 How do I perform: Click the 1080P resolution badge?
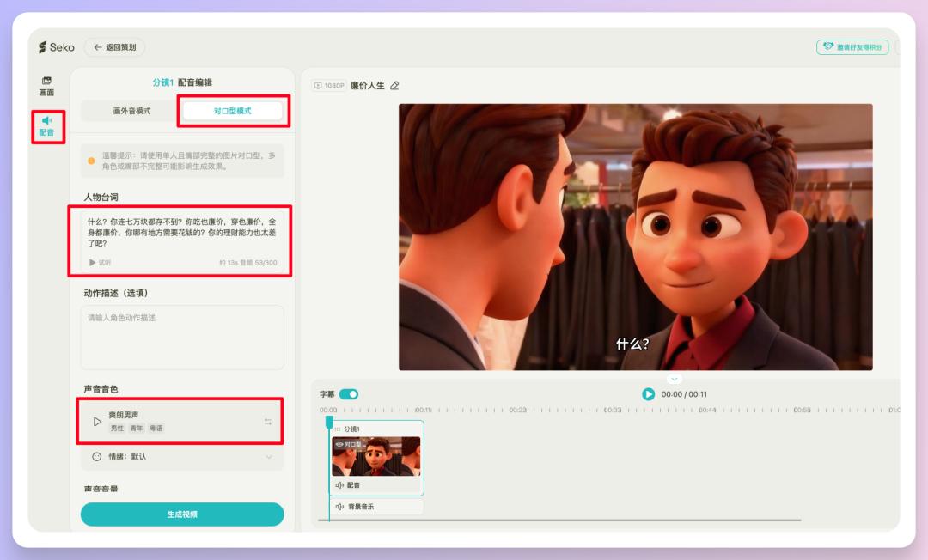tap(328, 86)
